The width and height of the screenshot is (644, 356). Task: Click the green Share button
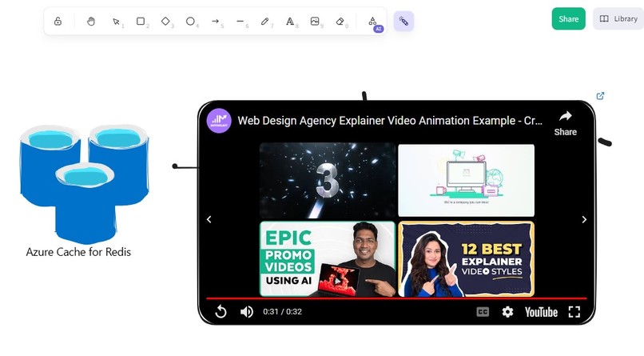pos(568,19)
